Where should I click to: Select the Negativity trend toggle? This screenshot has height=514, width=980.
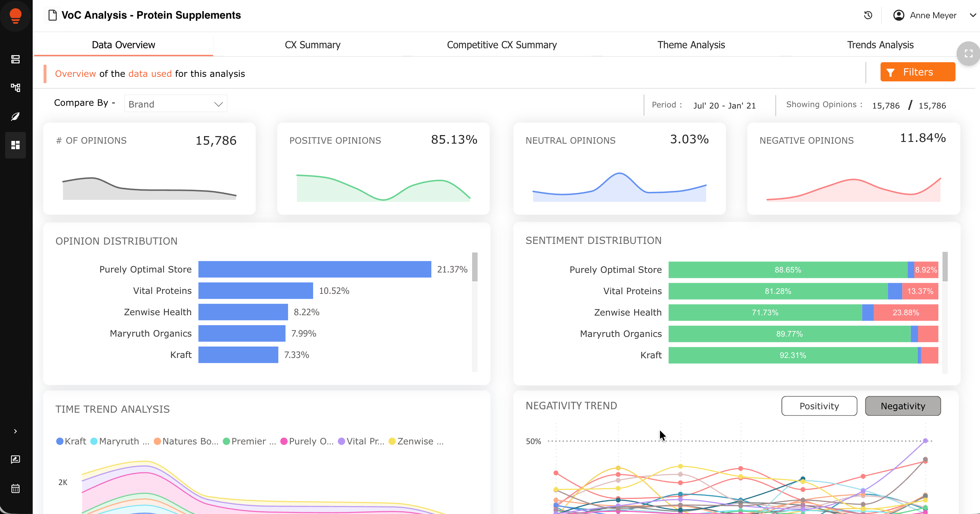click(903, 406)
